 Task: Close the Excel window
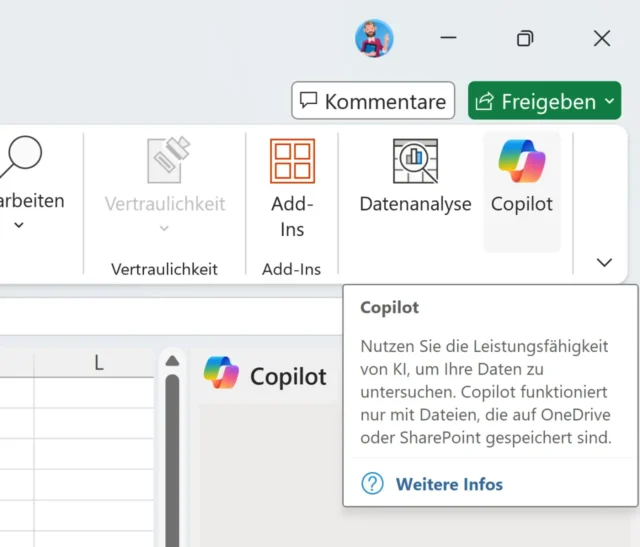pyautogui.click(x=602, y=38)
